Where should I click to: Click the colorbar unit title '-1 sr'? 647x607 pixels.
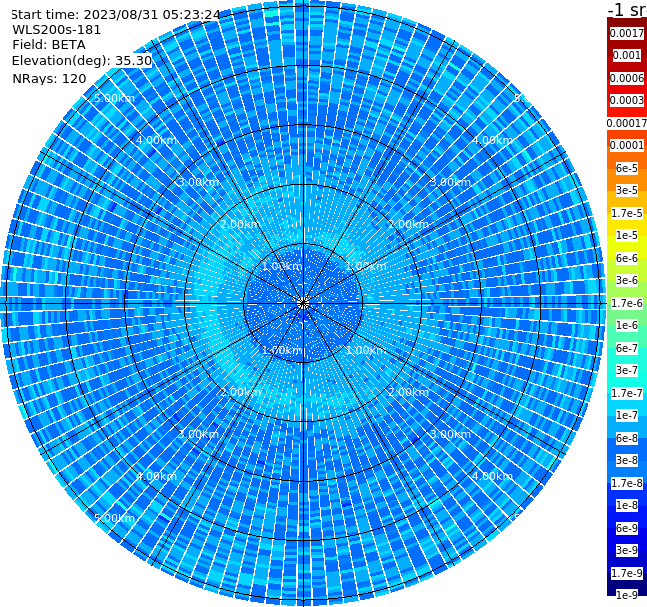click(x=627, y=10)
